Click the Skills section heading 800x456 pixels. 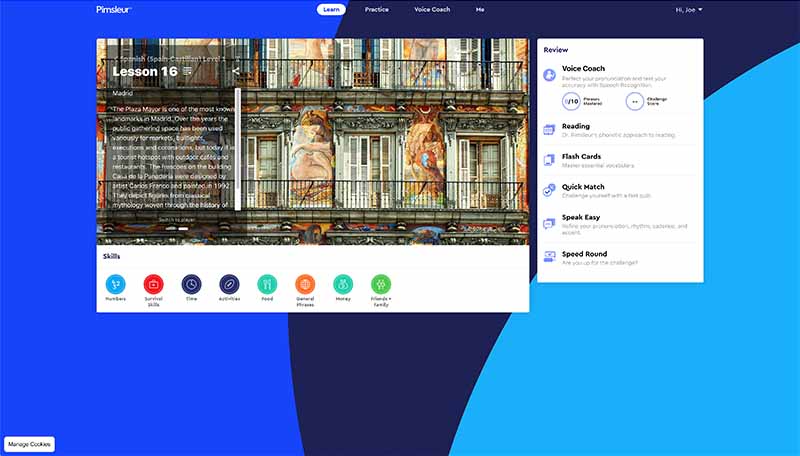coord(112,257)
